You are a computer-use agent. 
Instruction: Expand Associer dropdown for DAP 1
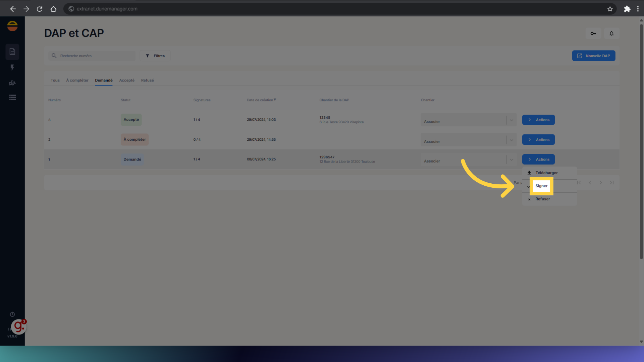pos(511,160)
